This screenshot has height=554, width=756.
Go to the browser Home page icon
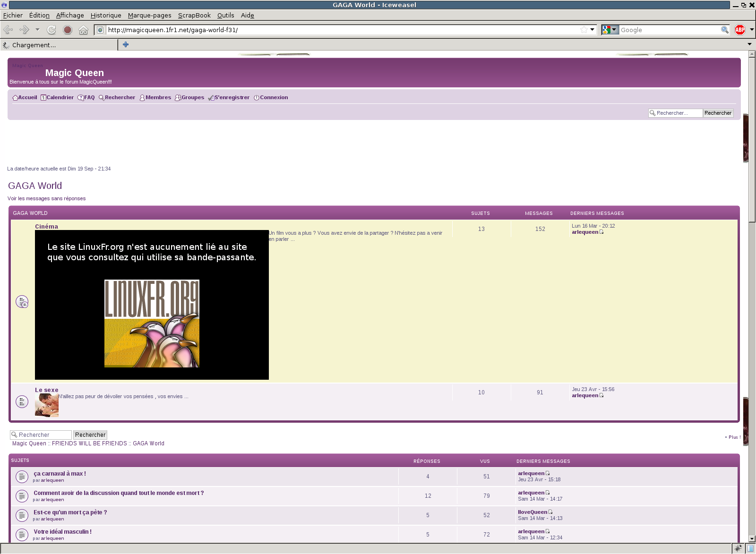[x=83, y=30]
